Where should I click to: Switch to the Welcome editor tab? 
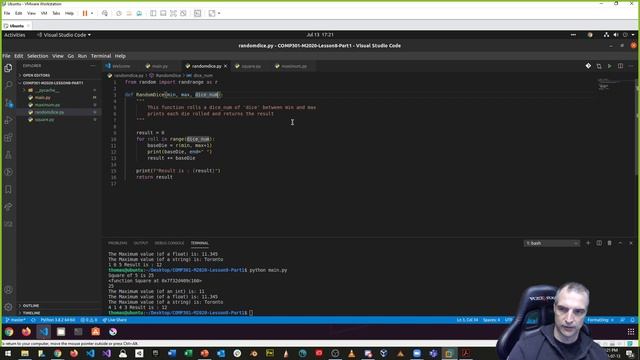click(121, 66)
